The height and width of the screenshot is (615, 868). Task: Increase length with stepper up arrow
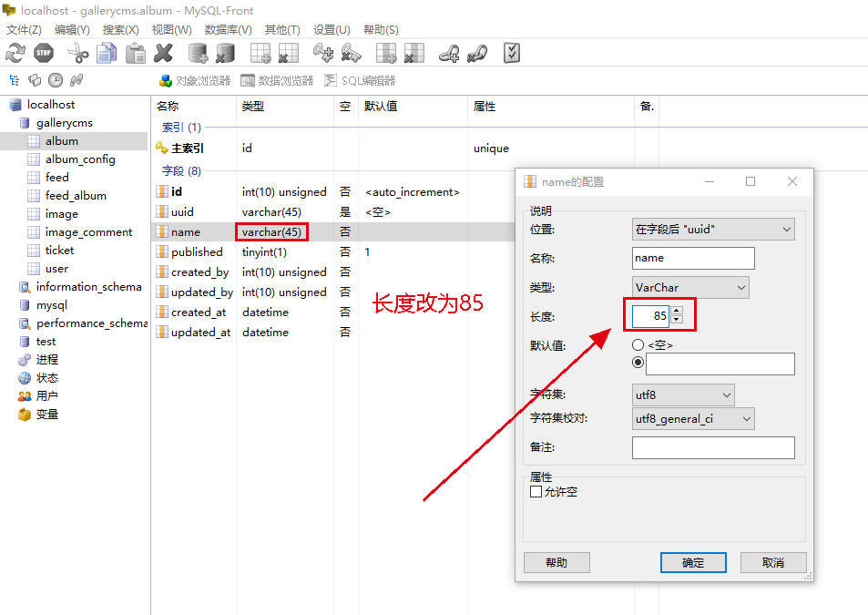(676, 312)
